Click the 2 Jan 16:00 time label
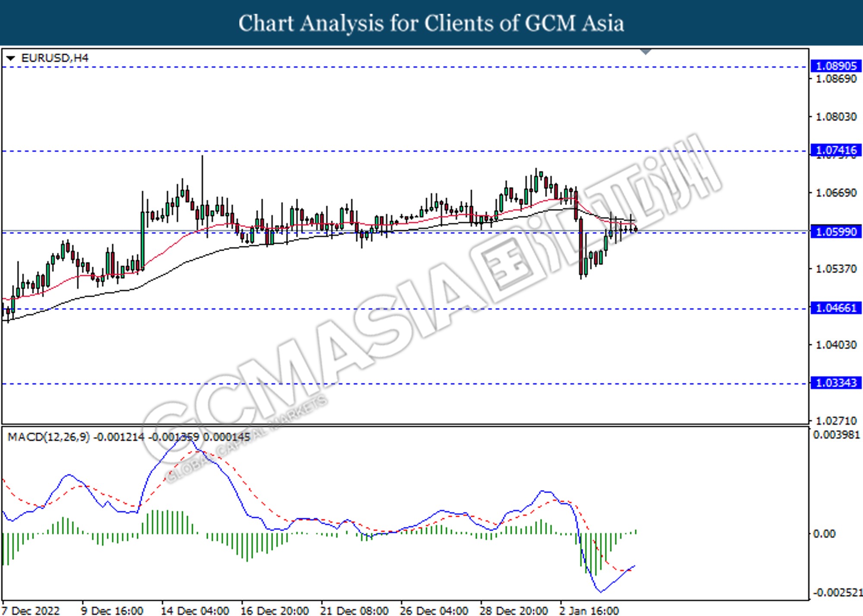 coord(589,610)
